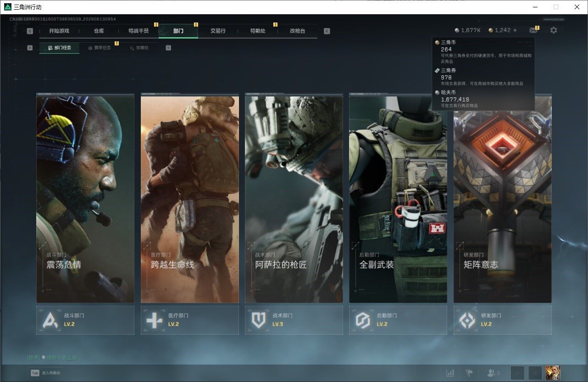
Task: Click the 三角洲行动 logo in title bar
Action: (x=8, y=7)
